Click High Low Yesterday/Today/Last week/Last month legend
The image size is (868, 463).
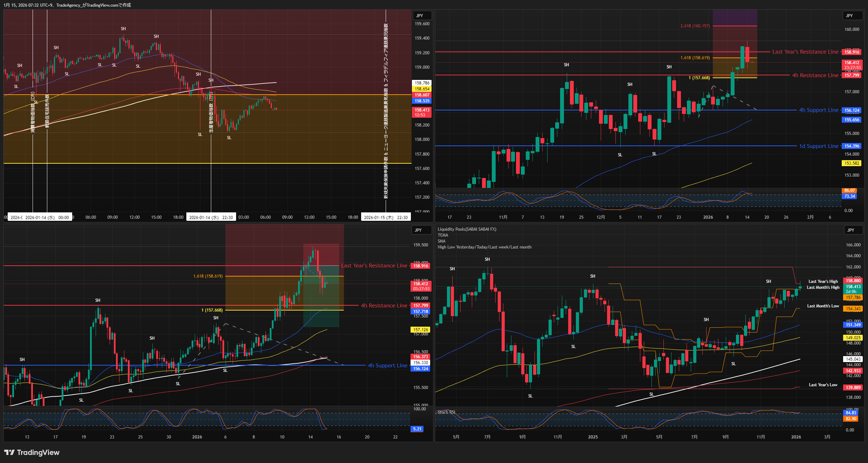[484, 247]
